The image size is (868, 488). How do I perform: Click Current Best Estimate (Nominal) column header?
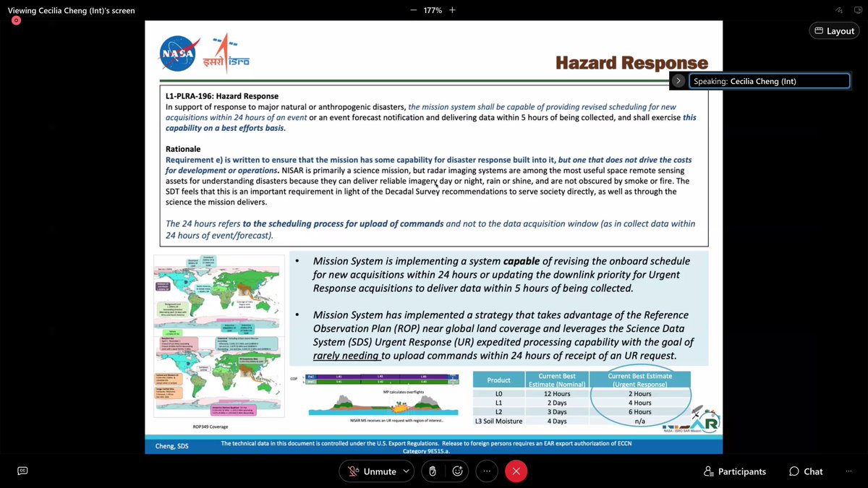point(556,380)
